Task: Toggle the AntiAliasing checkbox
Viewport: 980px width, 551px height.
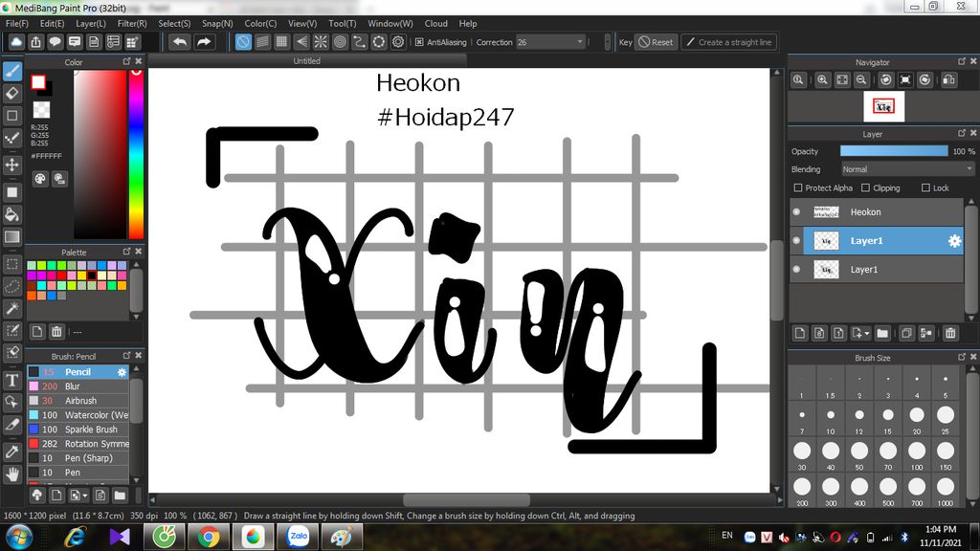Action: pos(419,42)
